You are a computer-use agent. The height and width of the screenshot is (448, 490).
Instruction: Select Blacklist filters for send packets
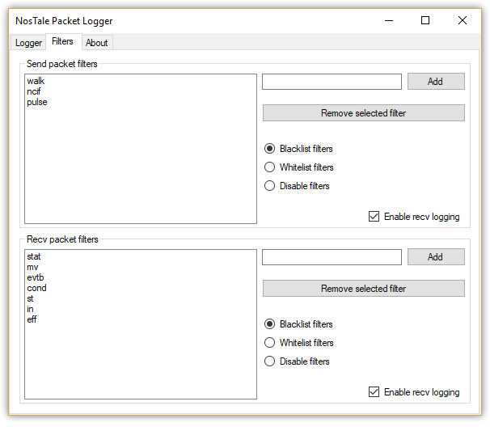click(298, 149)
